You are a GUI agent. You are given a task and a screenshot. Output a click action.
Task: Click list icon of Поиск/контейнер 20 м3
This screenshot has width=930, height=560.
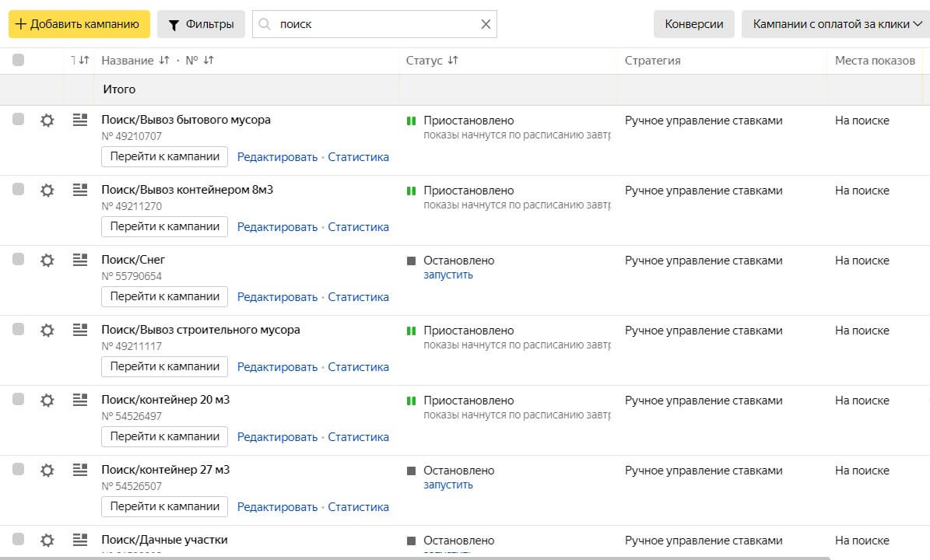[x=80, y=400]
